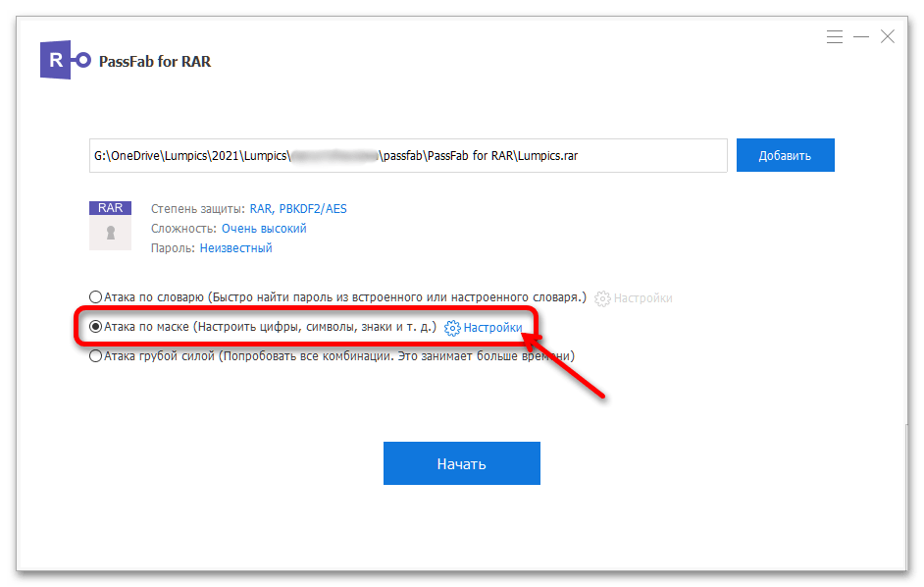Select the dictionary attack radio button
The image size is (924, 587).
pyautogui.click(x=95, y=296)
